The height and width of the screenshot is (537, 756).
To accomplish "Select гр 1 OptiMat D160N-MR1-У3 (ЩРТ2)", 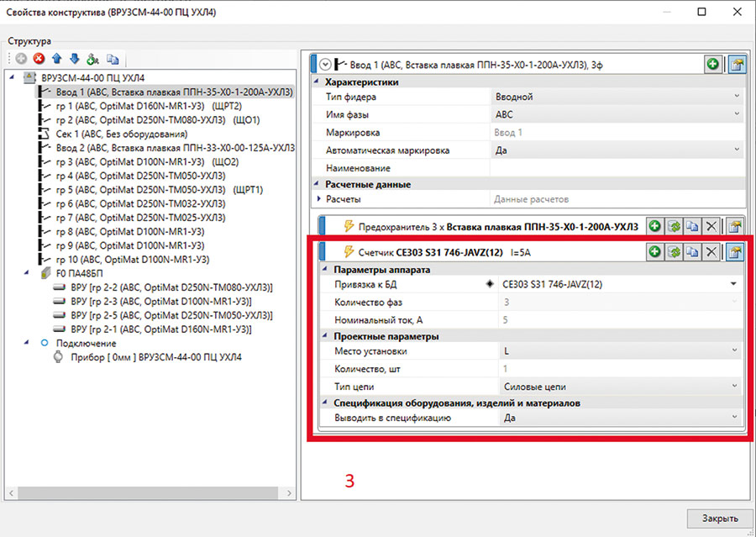I will tap(149, 106).
